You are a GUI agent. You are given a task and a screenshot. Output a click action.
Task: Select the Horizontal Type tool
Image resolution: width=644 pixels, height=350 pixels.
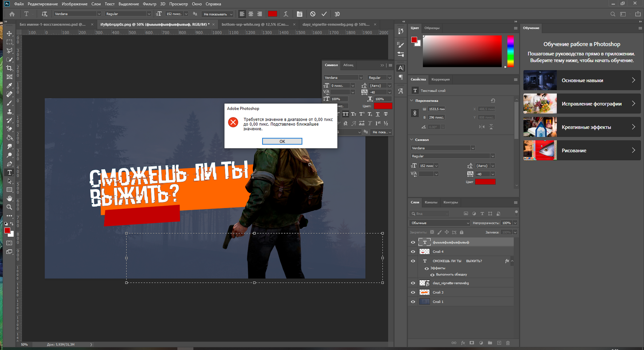(9, 172)
